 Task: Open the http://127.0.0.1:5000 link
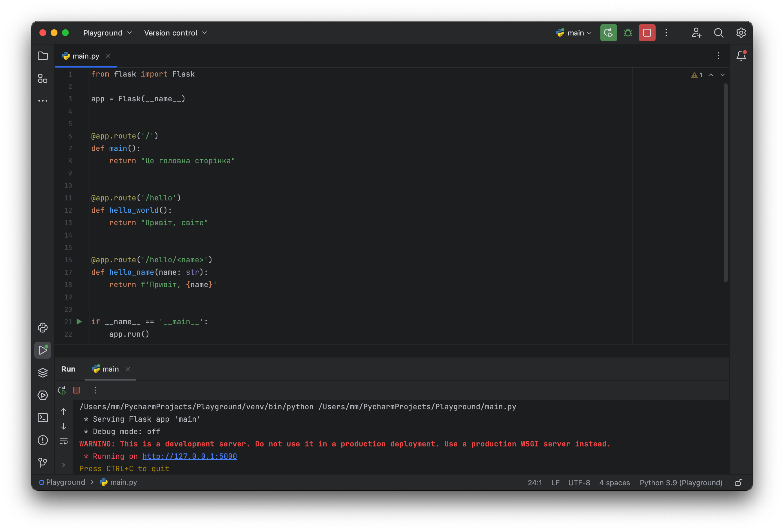(189, 456)
